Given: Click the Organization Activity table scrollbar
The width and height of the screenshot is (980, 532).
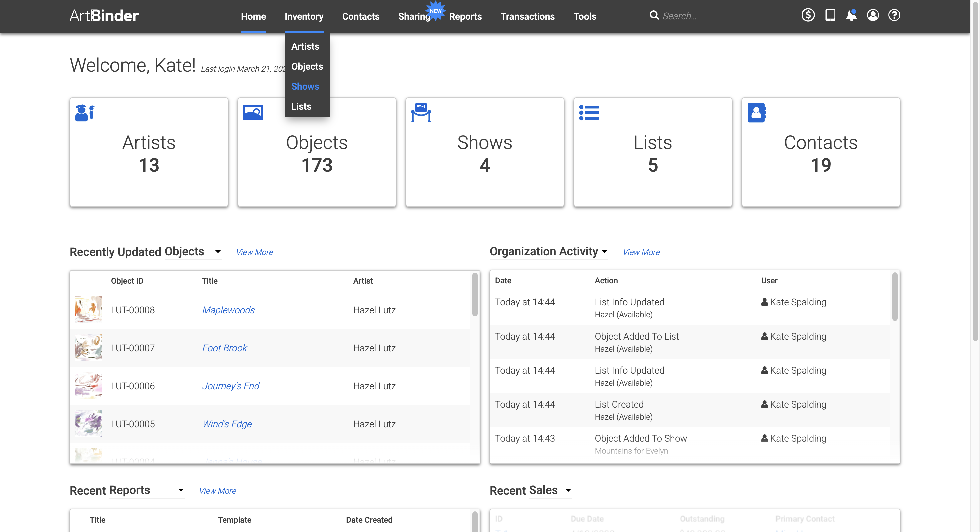Looking at the screenshot, I should (895, 297).
